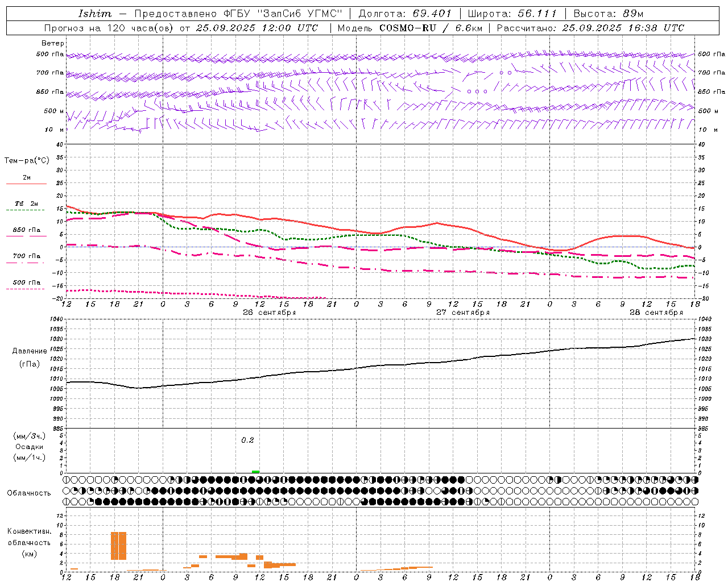Click the 'Ветер' wind panel label

[53, 43]
